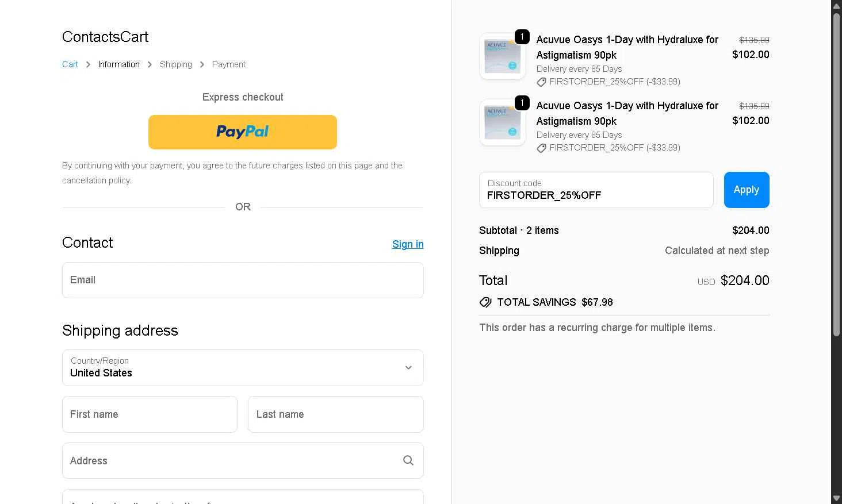842x504 pixels.
Task: Click 'Calculated at next step' shipping text
Action: pyautogui.click(x=717, y=251)
